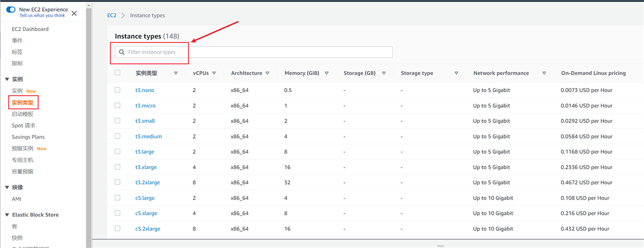Select 实例类型 in the sidebar
The height and width of the screenshot is (248, 644).
click(x=22, y=103)
